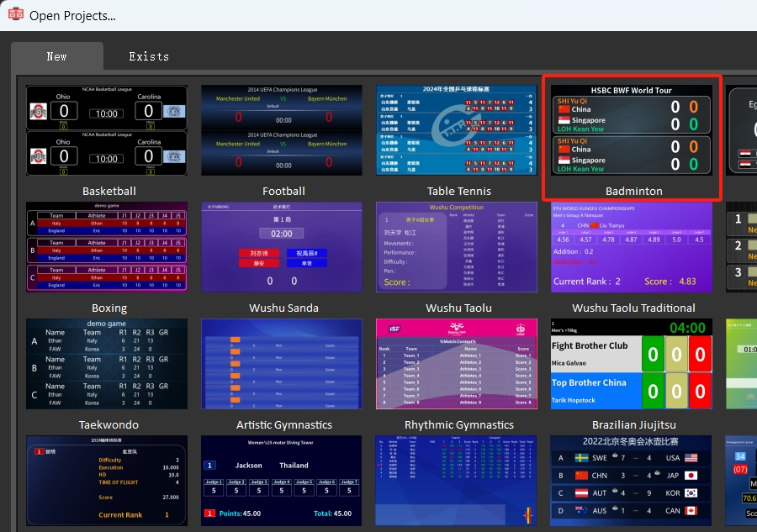Select the New tab
Screen dimensions: 757x532
click(x=56, y=56)
